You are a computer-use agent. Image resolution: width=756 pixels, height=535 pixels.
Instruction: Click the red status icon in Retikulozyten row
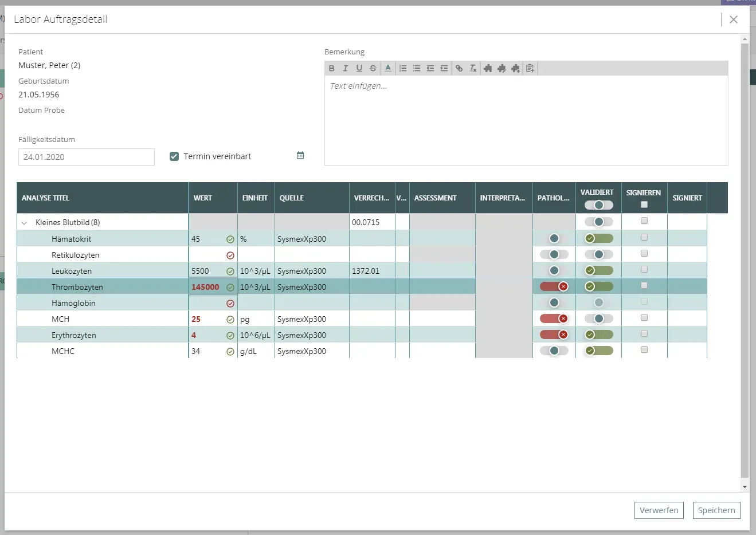tap(230, 255)
